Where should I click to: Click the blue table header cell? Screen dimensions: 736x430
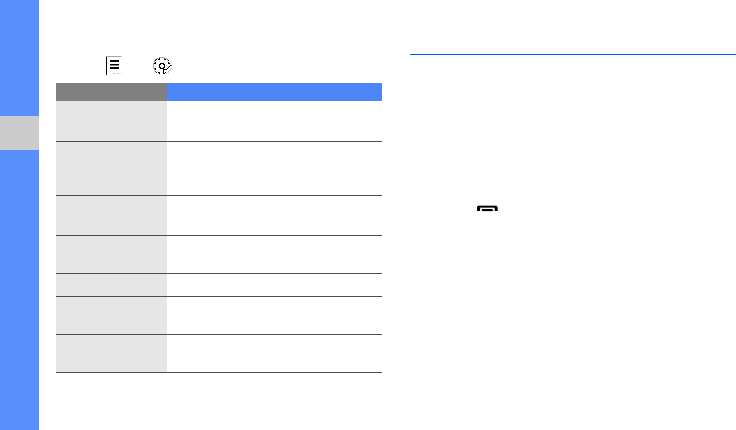274,92
